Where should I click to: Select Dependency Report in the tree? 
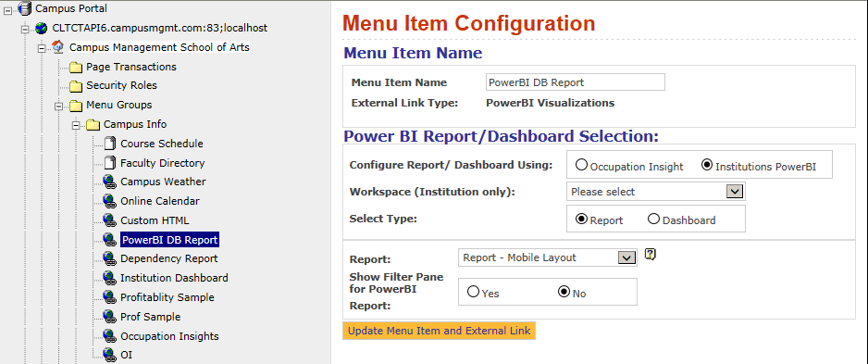pos(169,258)
